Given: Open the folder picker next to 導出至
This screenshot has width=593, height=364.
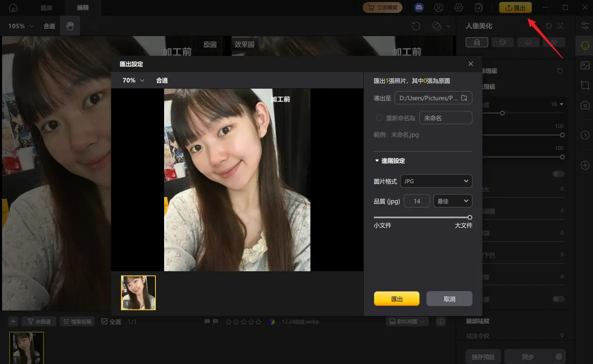Looking at the screenshot, I should click(x=464, y=98).
